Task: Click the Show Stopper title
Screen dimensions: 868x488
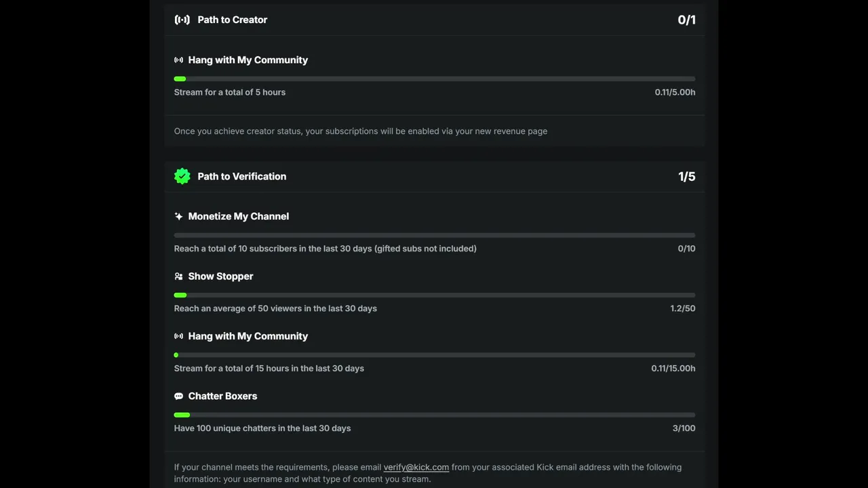Action: coord(220,277)
